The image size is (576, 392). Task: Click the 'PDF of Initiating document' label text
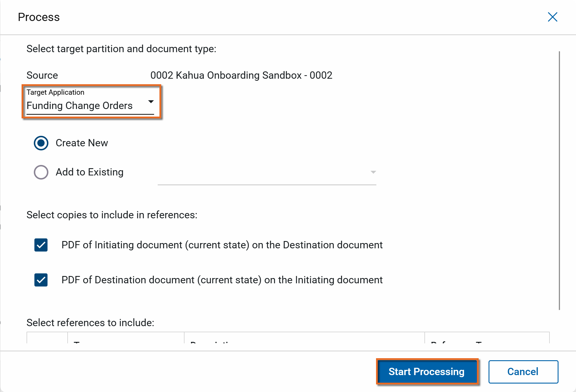222,245
